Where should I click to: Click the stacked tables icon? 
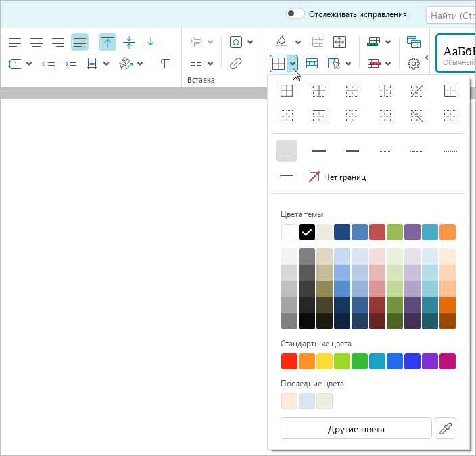pyautogui.click(x=414, y=42)
